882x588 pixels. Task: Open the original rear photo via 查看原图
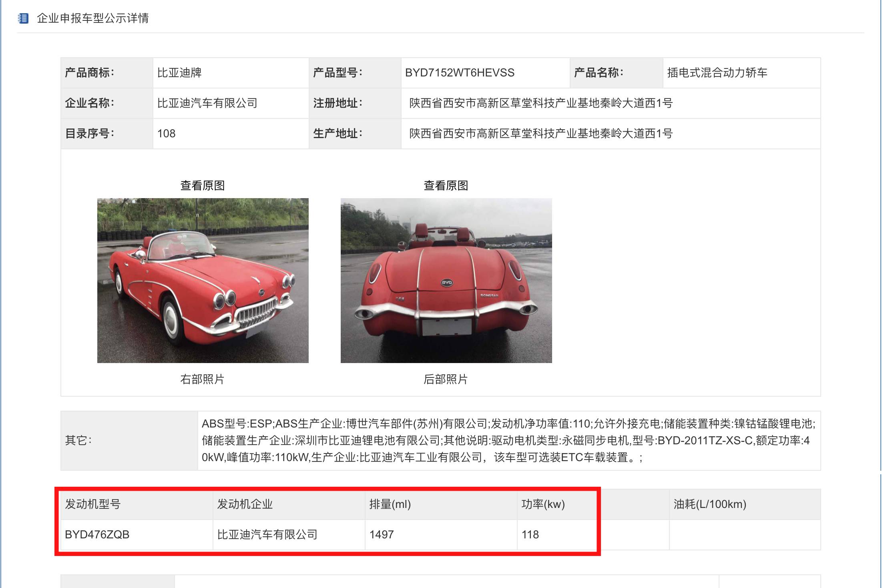446,185
